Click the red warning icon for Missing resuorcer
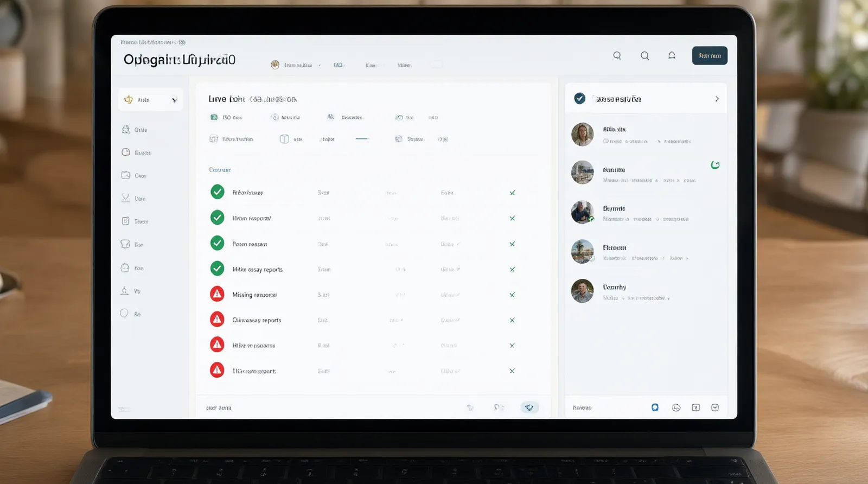The image size is (868, 484). [x=217, y=295]
